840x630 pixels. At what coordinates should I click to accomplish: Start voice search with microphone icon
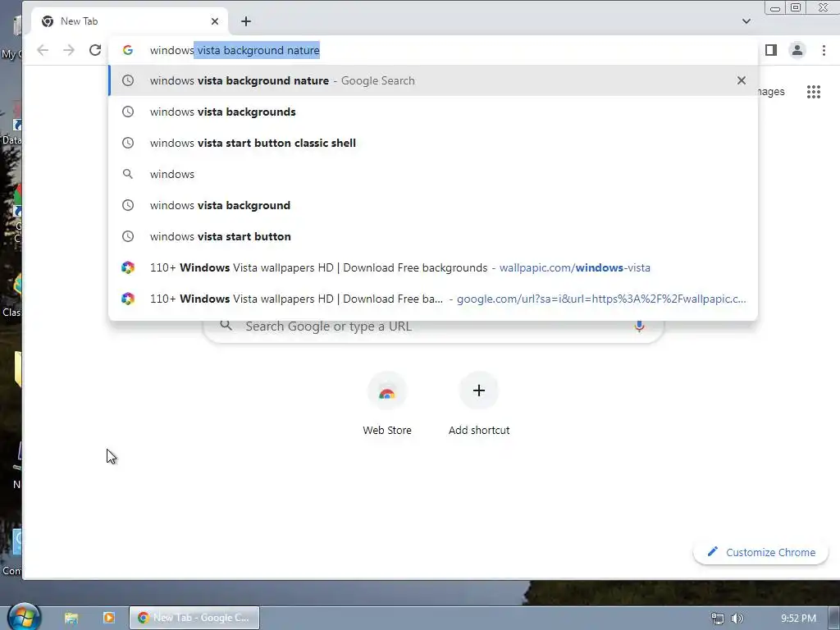click(639, 326)
